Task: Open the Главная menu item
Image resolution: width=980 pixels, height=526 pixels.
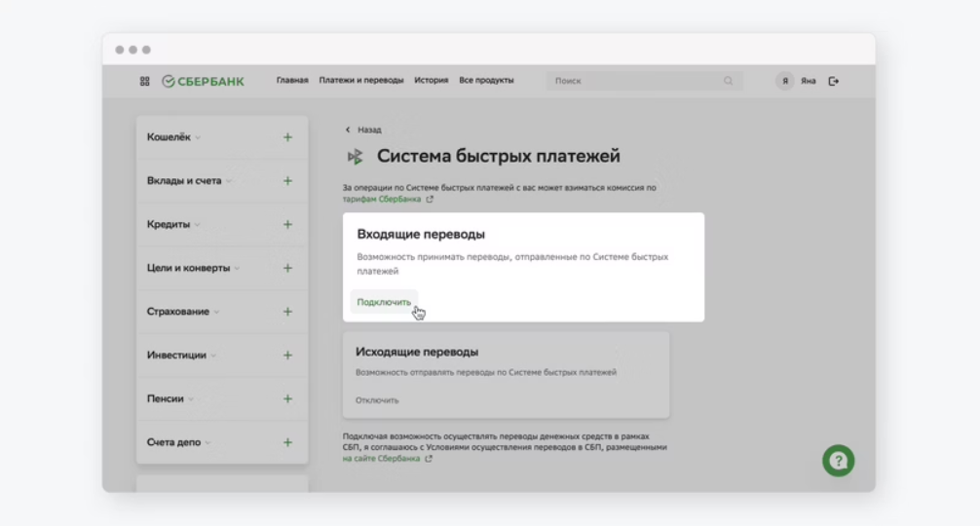Action: click(292, 81)
